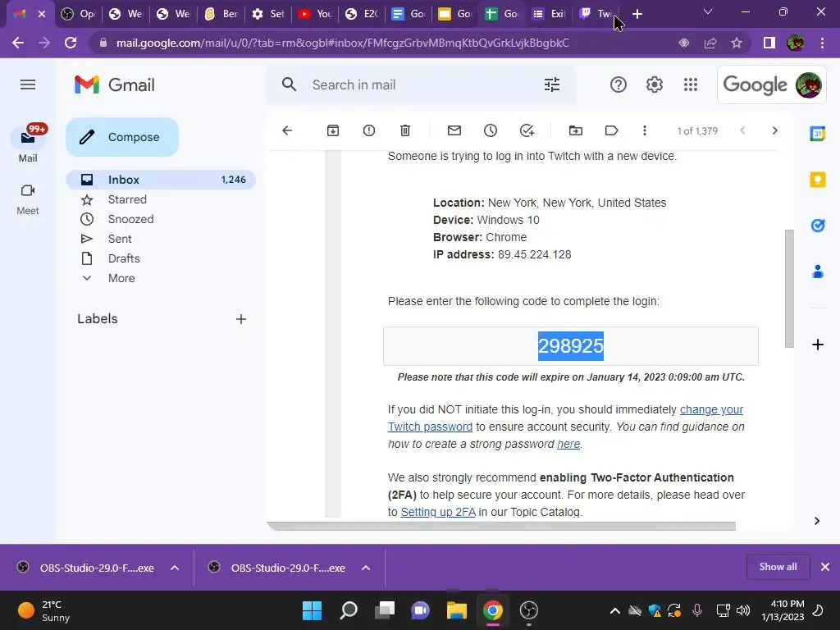Click the email horizontal scrollbar
This screenshot has width=840, height=630.
tap(501, 526)
